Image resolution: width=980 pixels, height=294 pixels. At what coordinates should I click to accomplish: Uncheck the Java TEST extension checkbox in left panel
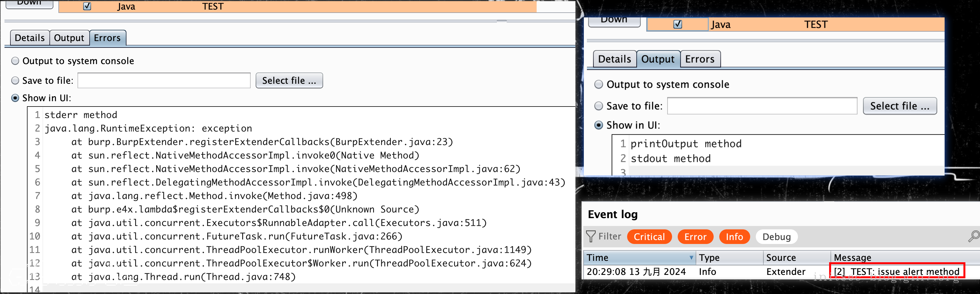(87, 6)
